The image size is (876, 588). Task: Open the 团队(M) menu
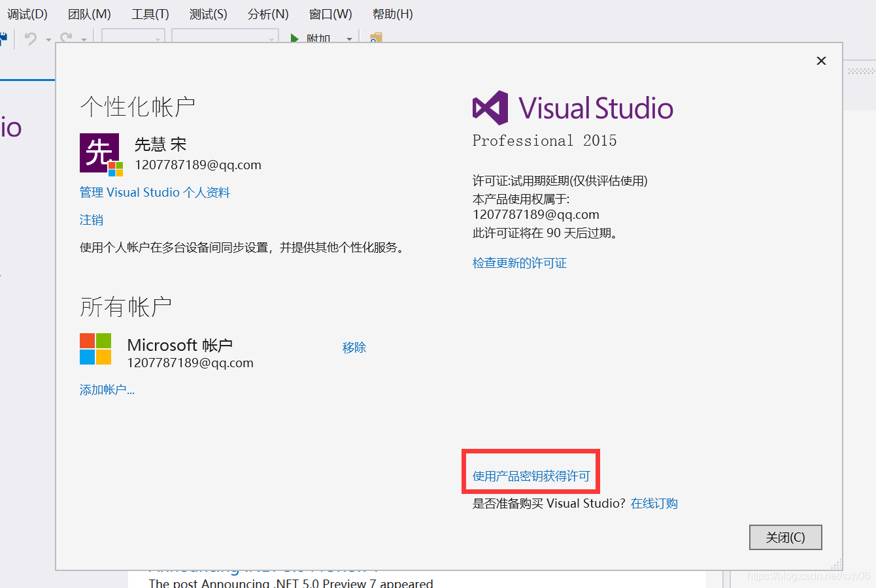tap(90, 14)
